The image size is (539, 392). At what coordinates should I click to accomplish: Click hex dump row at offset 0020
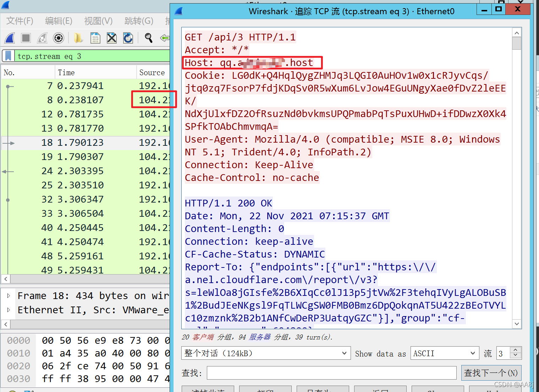86,366
